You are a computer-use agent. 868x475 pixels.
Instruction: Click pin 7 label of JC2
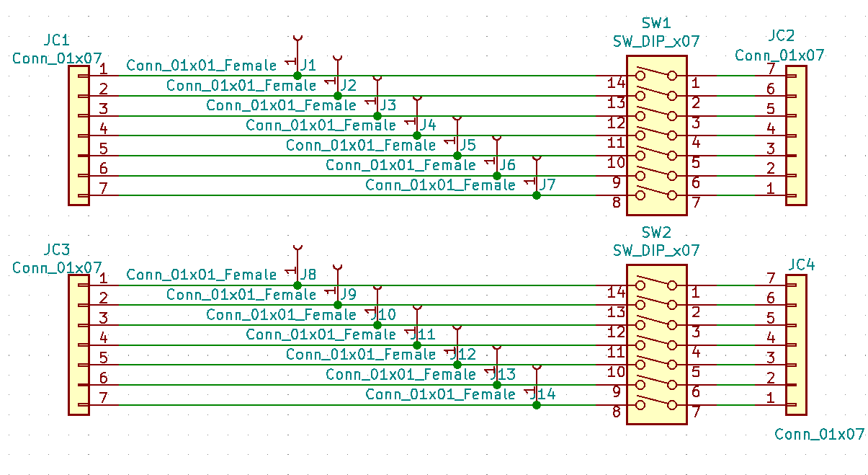[771, 69]
